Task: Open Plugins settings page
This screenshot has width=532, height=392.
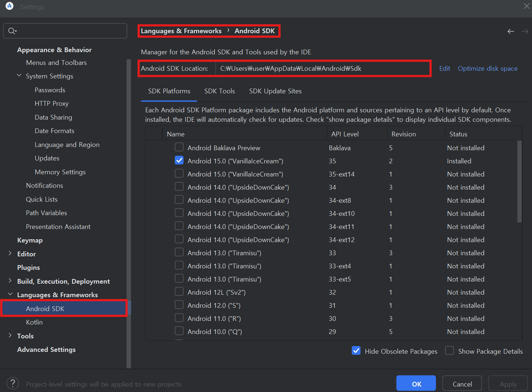Action: click(28, 268)
